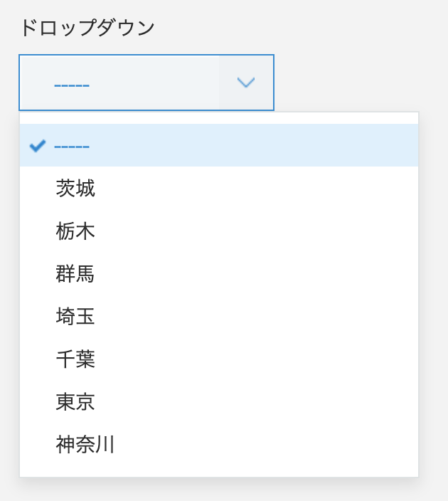Choose 茨城 from the dropdown list
This screenshot has height=501, width=448.
pyautogui.click(x=75, y=189)
